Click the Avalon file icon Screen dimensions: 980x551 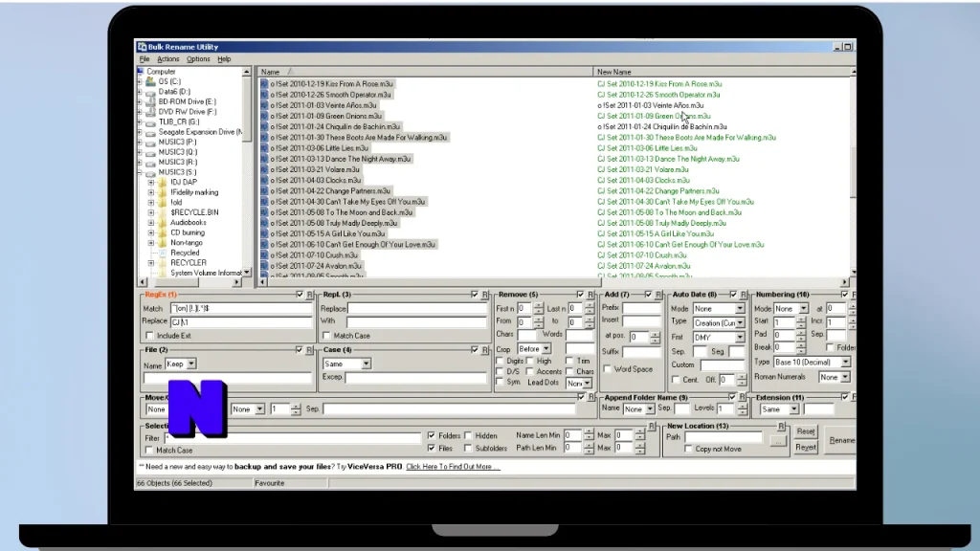pyautogui.click(x=264, y=266)
